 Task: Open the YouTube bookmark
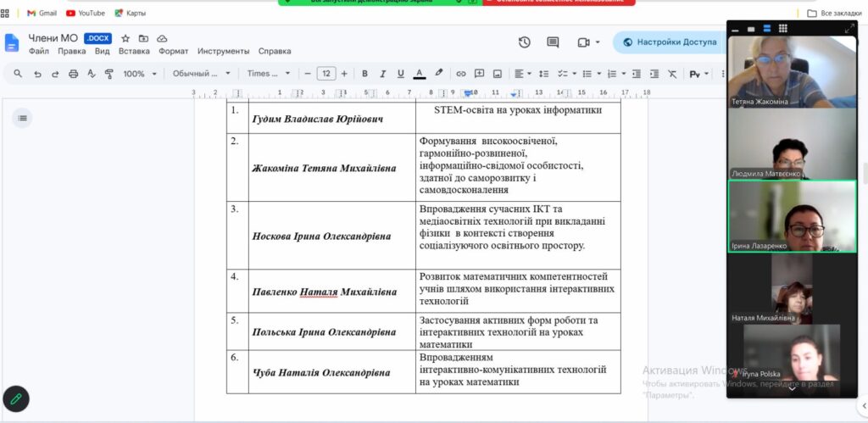[x=86, y=13]
